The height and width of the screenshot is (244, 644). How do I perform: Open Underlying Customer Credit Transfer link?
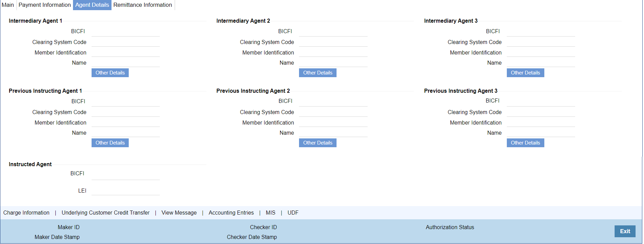[x=105, y=213]
